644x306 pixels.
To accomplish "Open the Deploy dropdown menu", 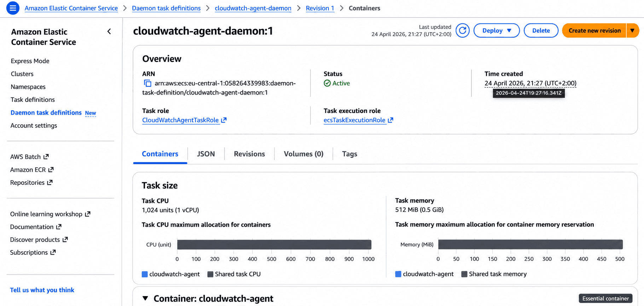I will tap(497, 30).
